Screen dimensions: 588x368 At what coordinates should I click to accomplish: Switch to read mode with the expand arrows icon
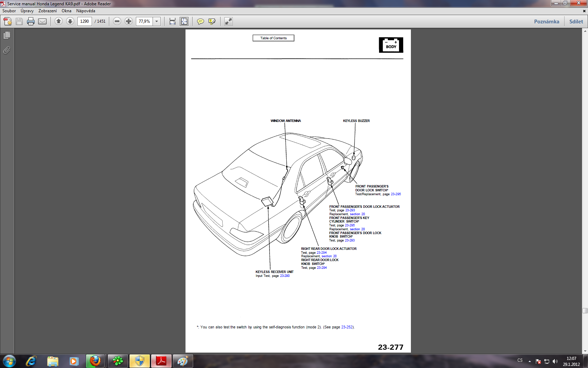(x=228, y=21)
